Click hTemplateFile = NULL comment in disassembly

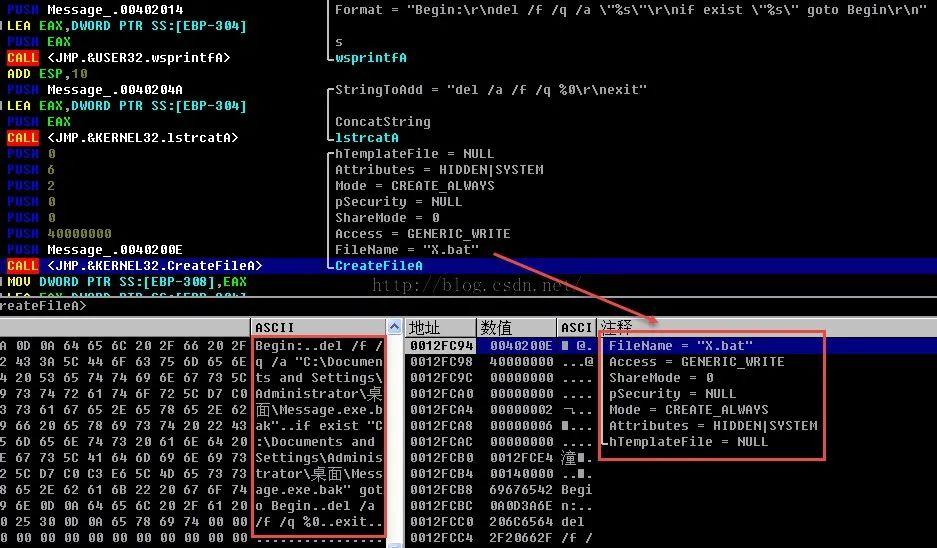coord(415,154)
